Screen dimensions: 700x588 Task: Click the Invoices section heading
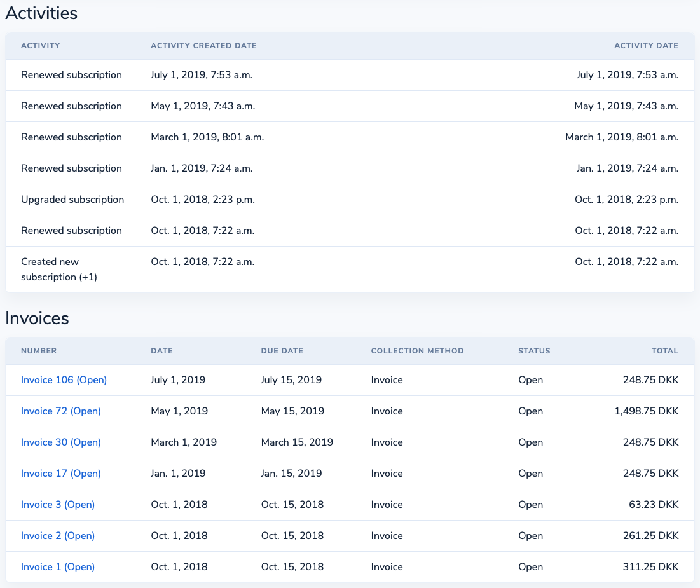pyautogui.click(x=37, y=318)
